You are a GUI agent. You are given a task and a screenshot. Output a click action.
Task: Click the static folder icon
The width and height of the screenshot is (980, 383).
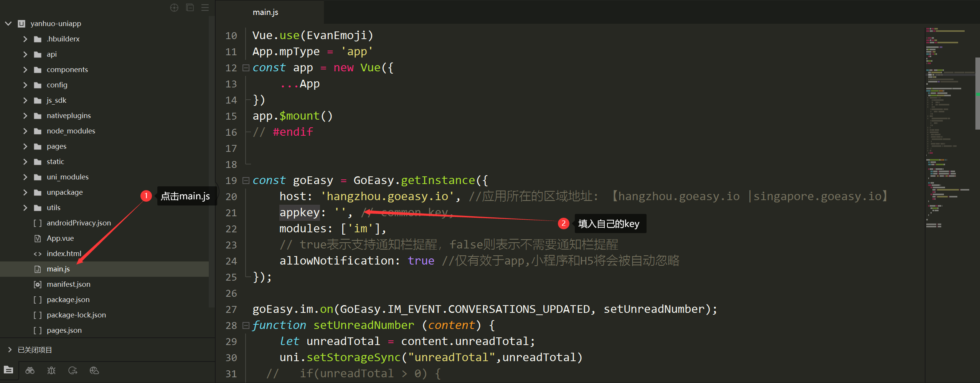pos(38,162)
